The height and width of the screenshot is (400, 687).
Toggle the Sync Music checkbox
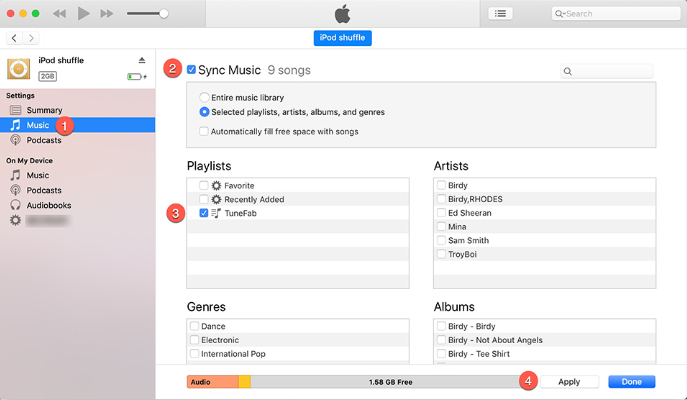[191, 69]
